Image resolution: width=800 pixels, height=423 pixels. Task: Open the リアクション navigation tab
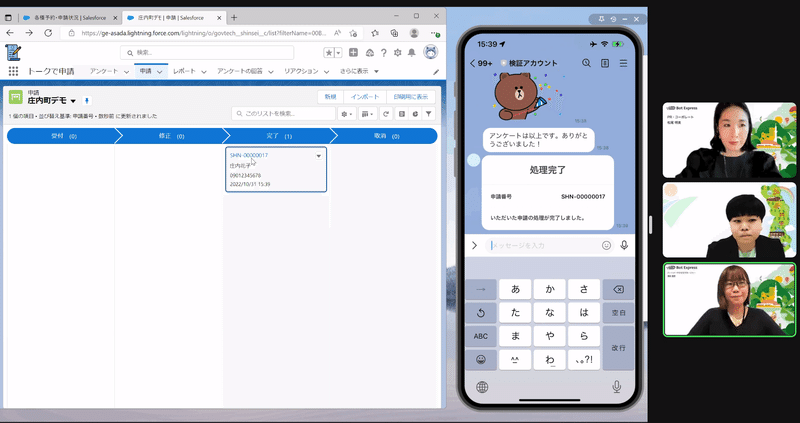[301, 71]
